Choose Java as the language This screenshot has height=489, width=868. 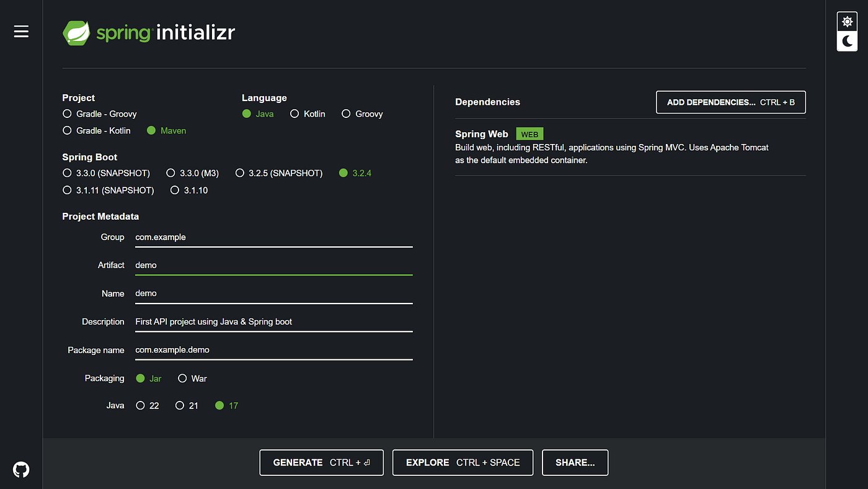pyautogui.click(x=258, y=114)
